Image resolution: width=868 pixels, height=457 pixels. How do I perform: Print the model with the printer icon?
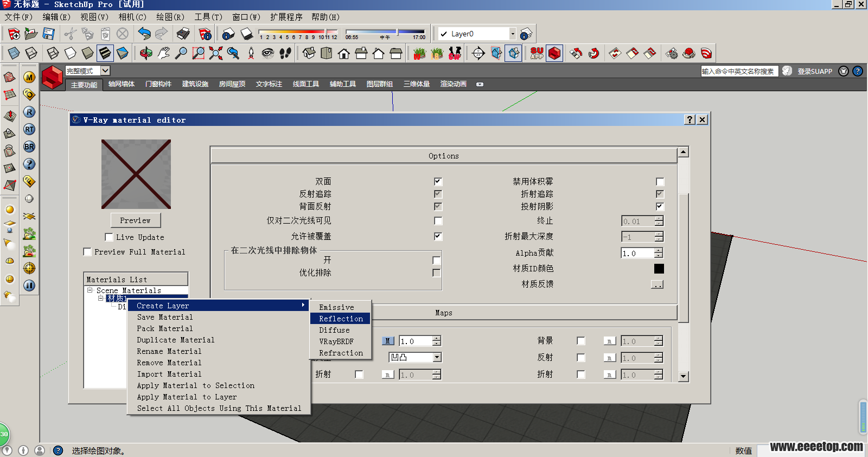coord(183,34)
